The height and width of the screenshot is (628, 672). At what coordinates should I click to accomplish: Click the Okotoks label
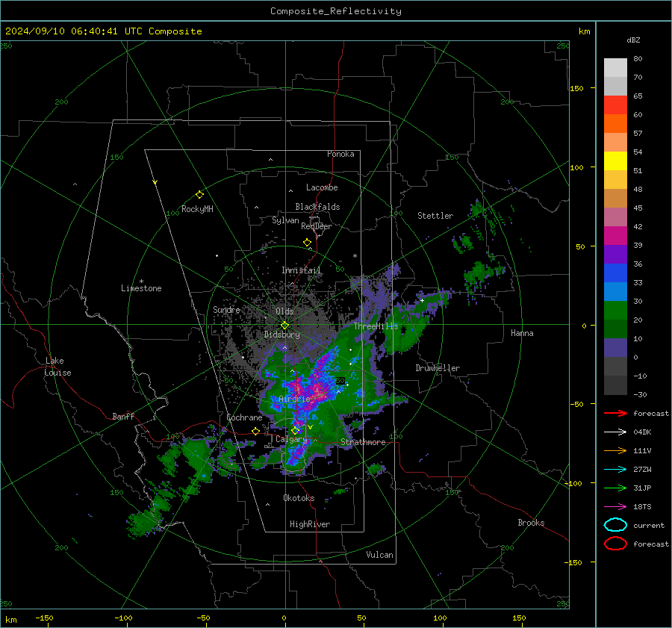(x=299, y=497)
